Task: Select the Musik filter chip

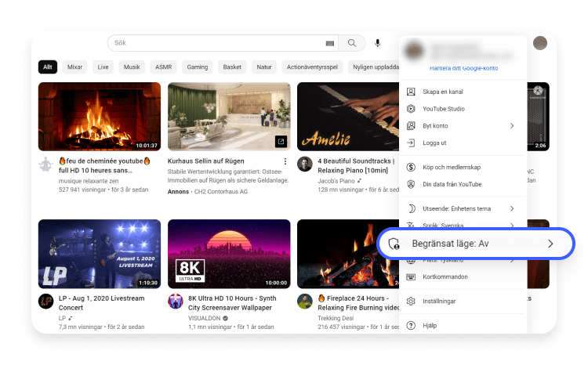Action: tap(132, 67)
